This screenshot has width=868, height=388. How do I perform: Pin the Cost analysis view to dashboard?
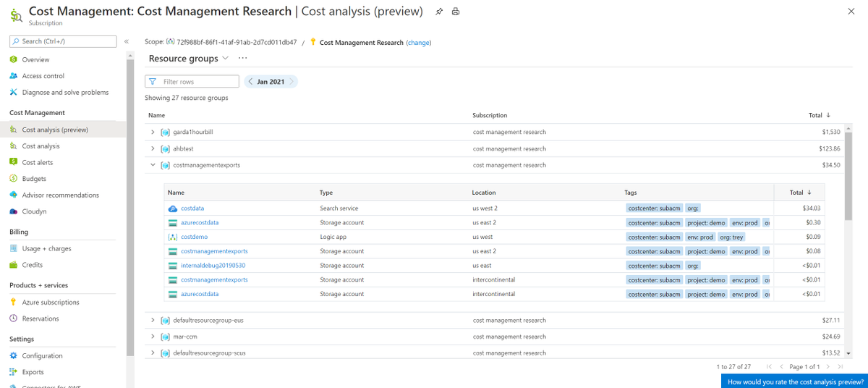pyautogui.click(x=439, y=12)
